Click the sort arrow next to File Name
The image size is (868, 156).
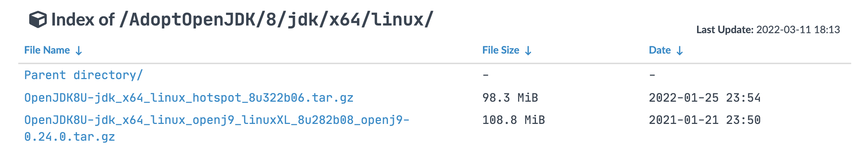click(79, 51)
